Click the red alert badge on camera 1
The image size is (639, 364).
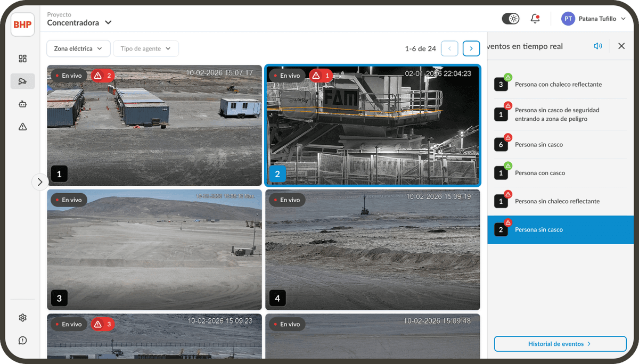102,76
